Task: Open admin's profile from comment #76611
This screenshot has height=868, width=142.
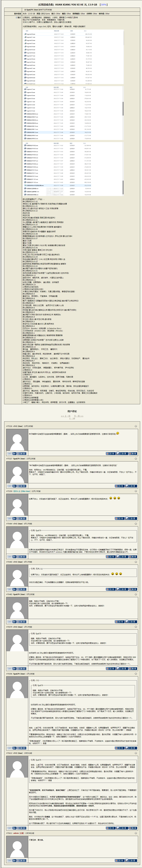Action: (16, 833)
